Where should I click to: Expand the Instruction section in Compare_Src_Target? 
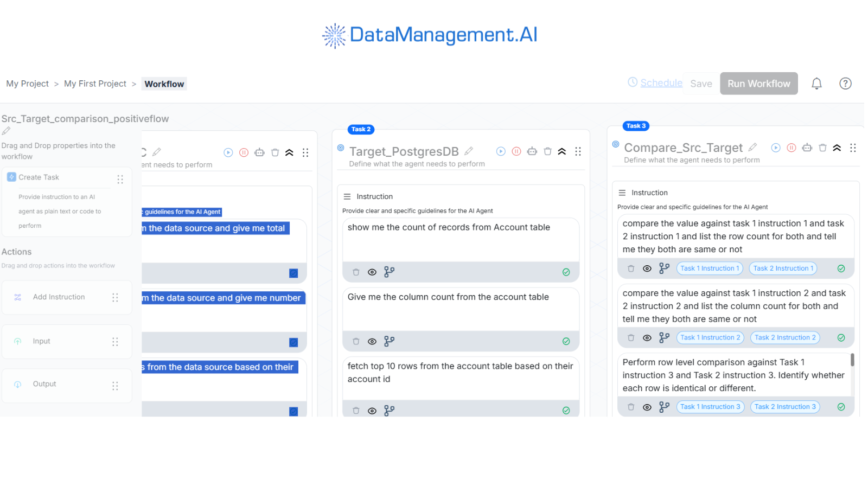tap(622, 193)
